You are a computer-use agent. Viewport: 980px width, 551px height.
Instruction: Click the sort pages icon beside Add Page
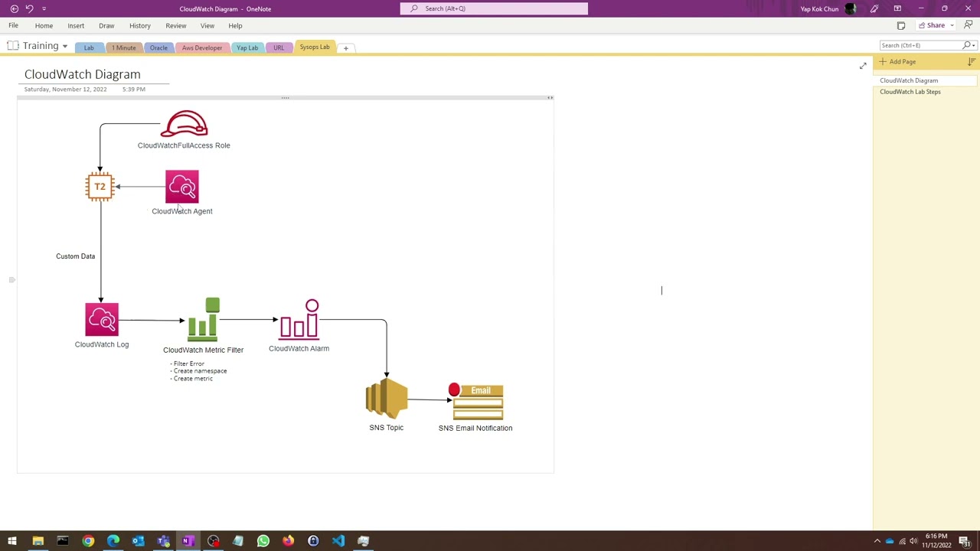972,61
